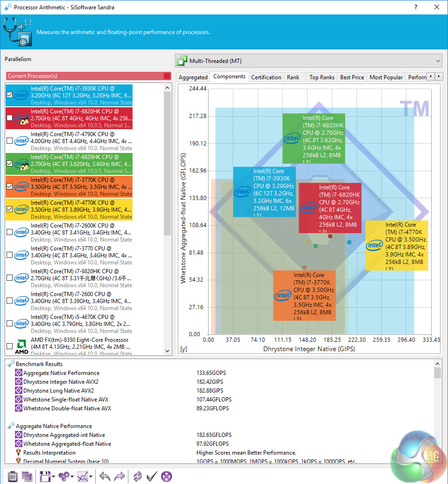Uncheck the yellow i7-4770K checkbox
448x484 pixels.
click(10, 209)
